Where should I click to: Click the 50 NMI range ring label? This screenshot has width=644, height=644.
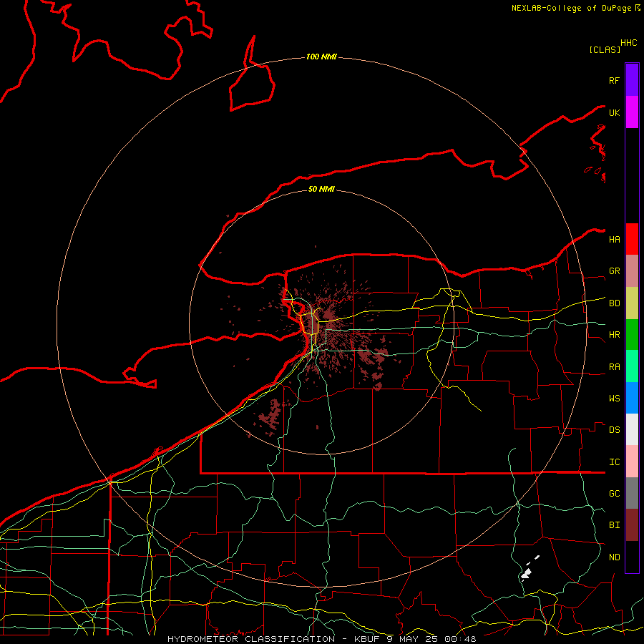pyautogui.click(x=321, y=189)
